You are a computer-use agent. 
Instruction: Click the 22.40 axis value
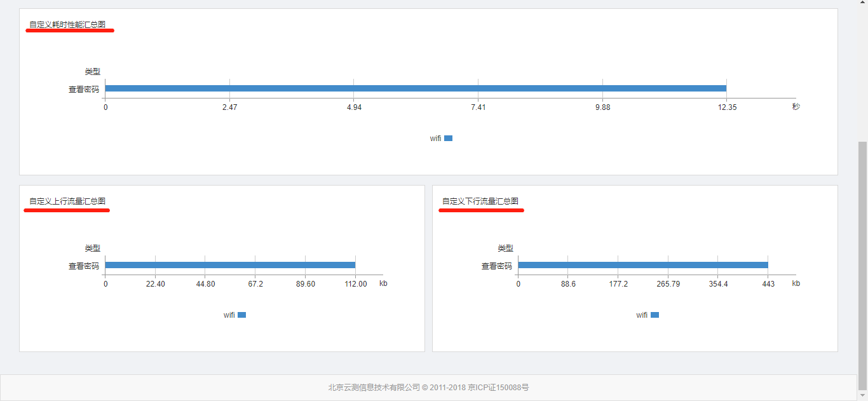[155, 284]
